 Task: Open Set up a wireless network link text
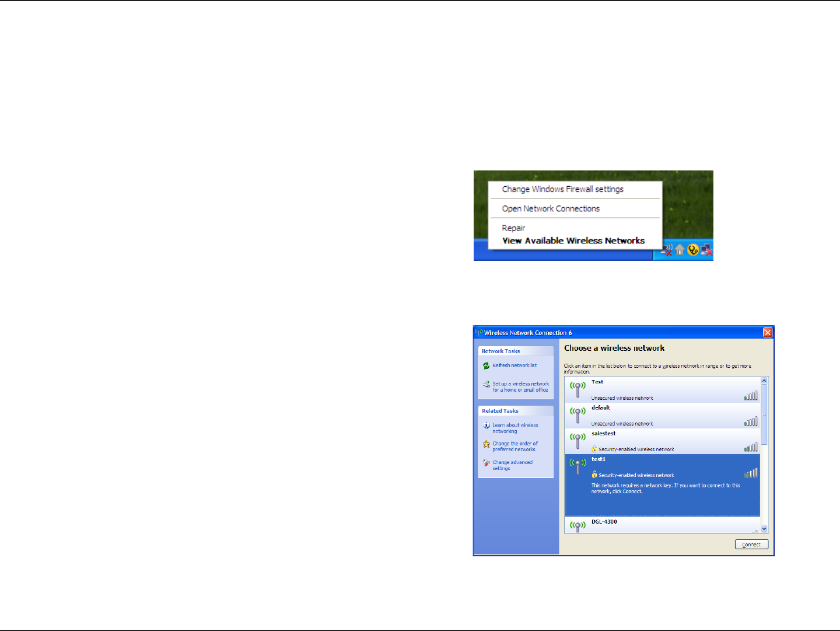pyautogui.click(x=520, y=387)
